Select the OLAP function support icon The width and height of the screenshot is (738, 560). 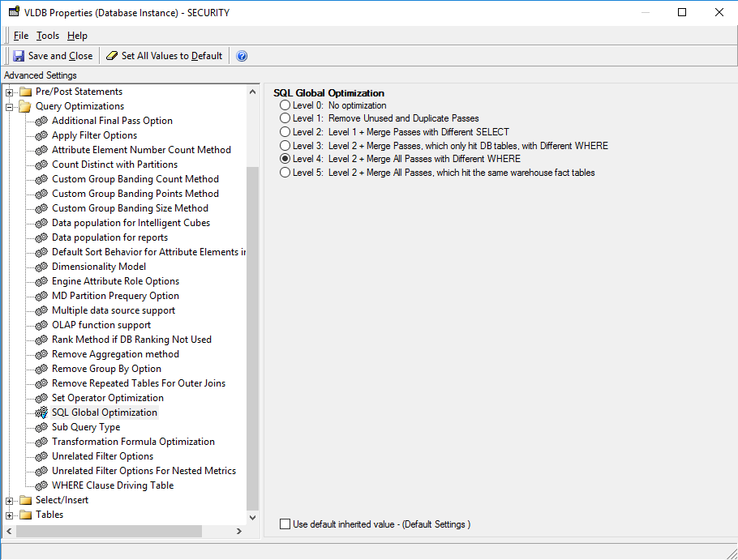tap(41, 325)
